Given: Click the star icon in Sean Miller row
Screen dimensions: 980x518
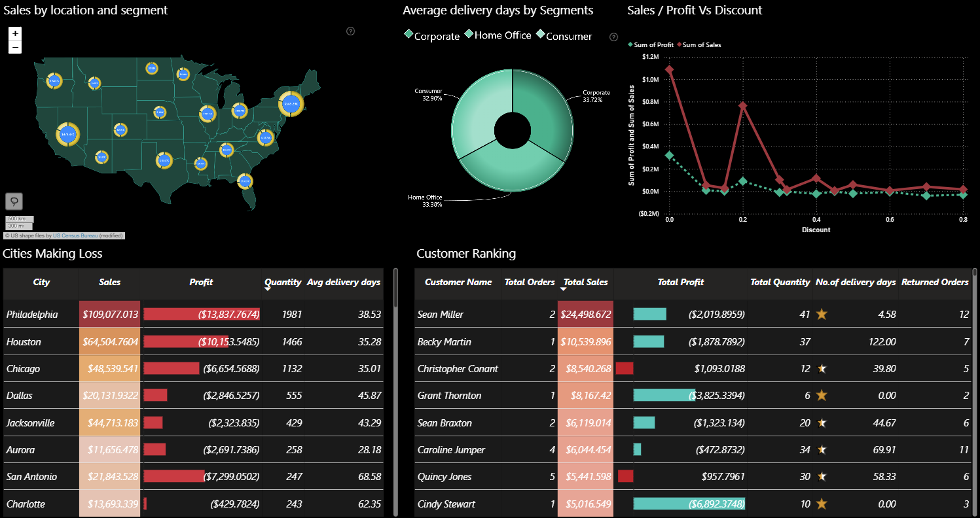Looking at the screenshot, I should (x=822, y=315).
